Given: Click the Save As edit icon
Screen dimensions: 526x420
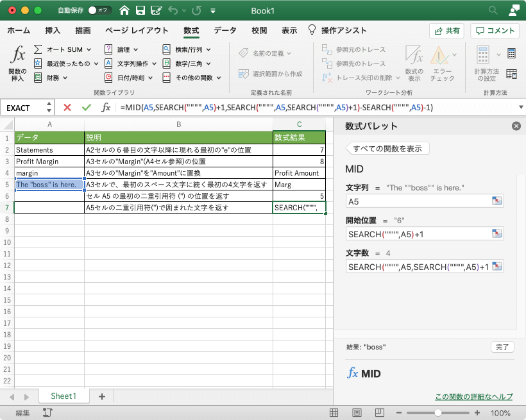Looking at the screenshot, I should coord(156,10).
